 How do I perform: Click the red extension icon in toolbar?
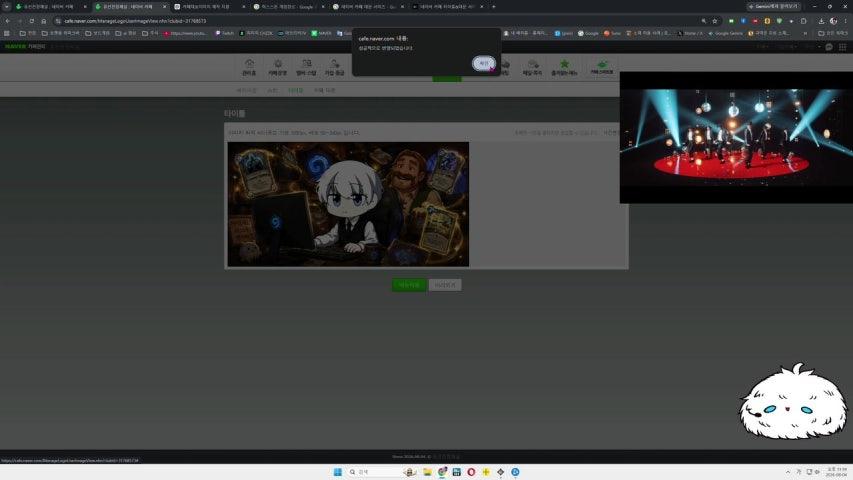pyautogui.click(x=755, y=21)
